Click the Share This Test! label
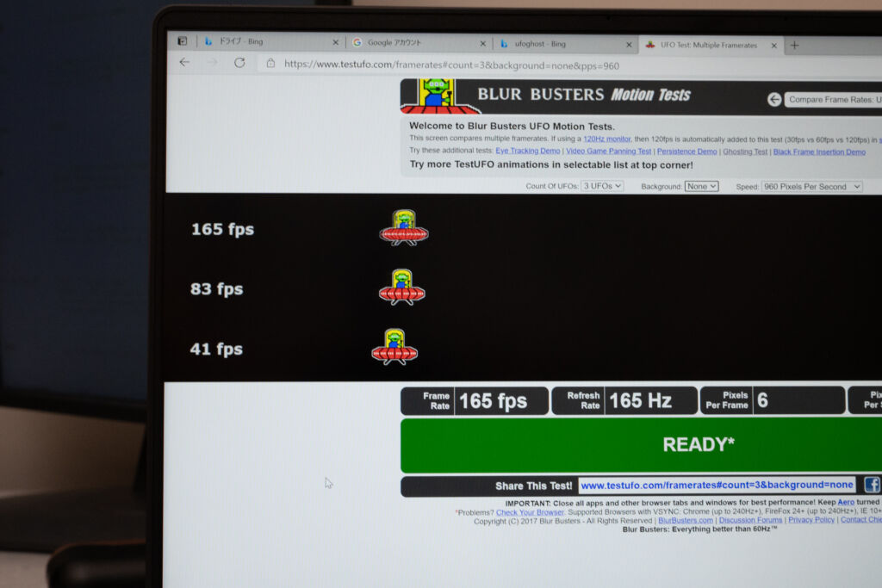The height and width of the screenshot is (588, 882). [x=533, y=486]
